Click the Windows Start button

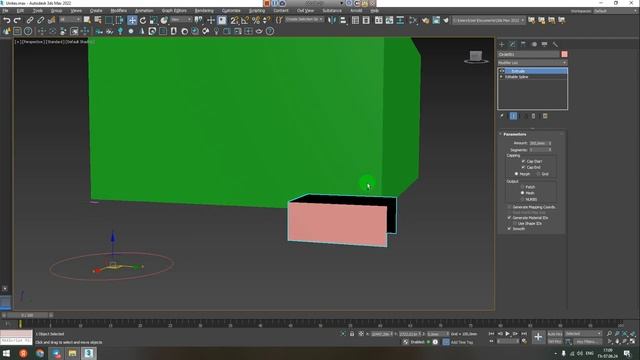[x=6, y=353]
